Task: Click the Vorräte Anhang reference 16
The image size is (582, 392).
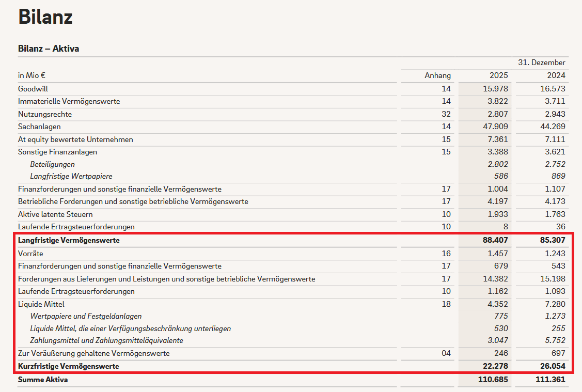Action: pos(446,254)
